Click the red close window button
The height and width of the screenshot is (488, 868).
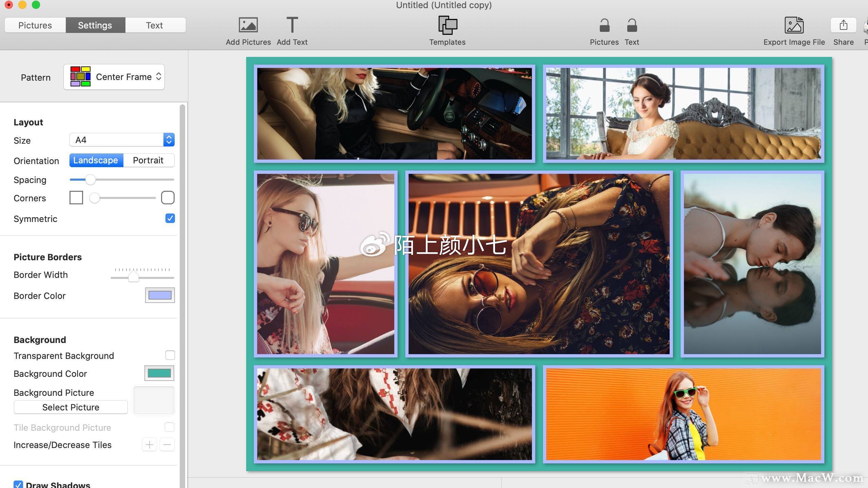click(9, 5)
